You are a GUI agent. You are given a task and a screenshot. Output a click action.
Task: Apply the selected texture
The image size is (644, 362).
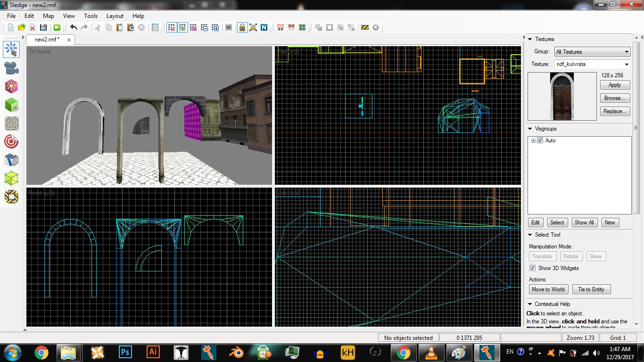pos(615,85)
